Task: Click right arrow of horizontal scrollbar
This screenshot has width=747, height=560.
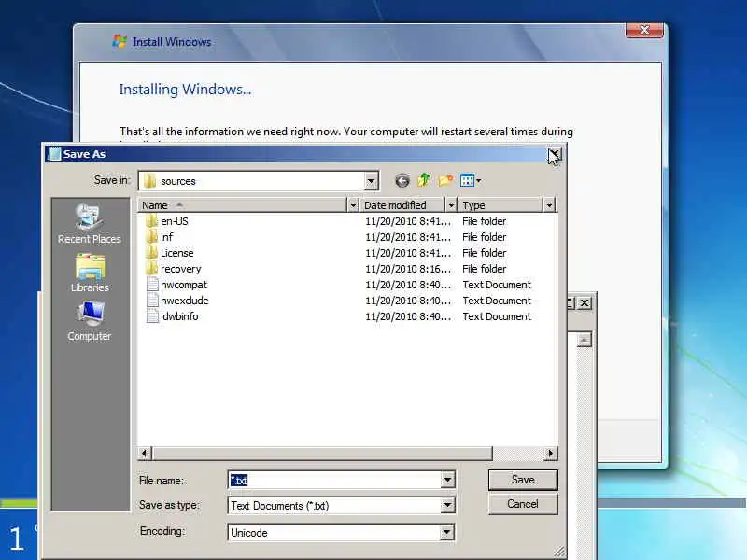Action: point(550,454)
